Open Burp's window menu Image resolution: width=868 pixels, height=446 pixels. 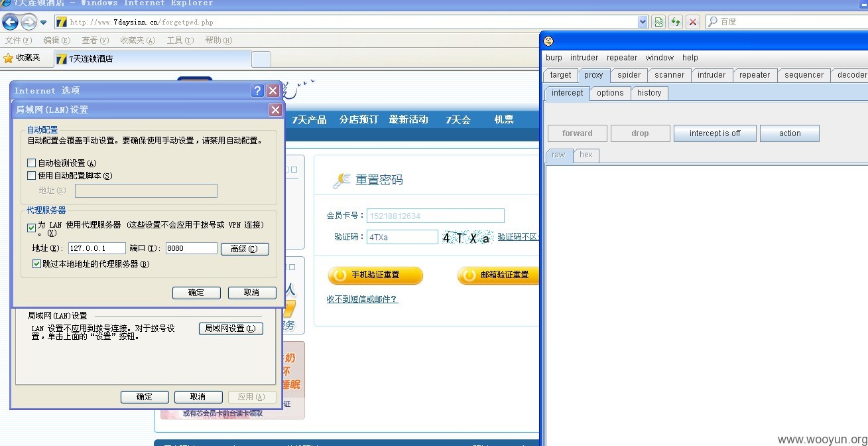pyautogui.click(x=660, y=58)
